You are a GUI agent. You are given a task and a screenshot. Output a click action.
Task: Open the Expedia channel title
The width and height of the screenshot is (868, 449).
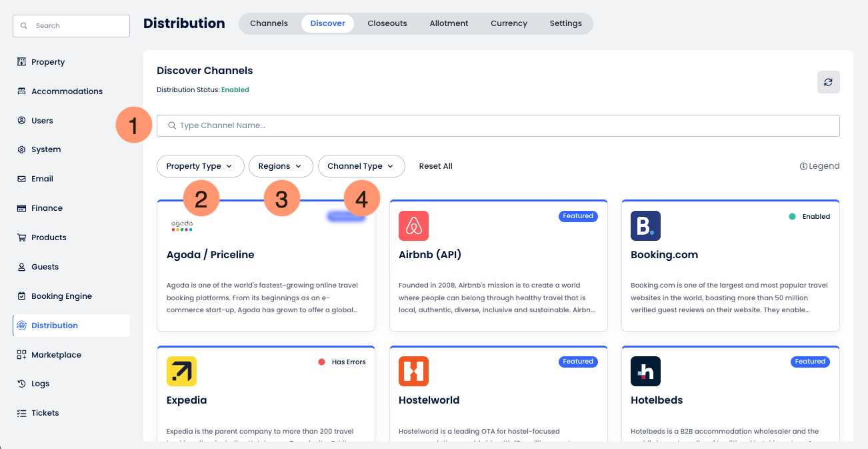click(x=187, y=400)
